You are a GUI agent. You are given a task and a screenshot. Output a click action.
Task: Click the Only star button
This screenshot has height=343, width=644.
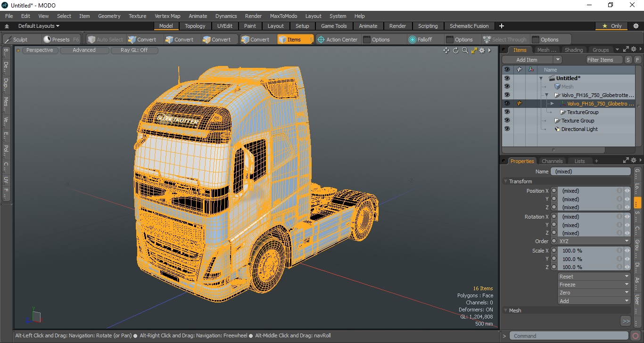(611, 26)
